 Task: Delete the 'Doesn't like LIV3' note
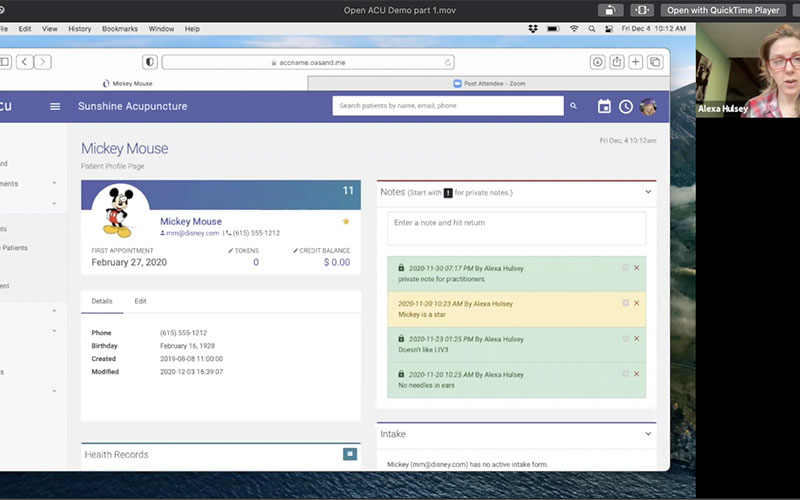636,338
